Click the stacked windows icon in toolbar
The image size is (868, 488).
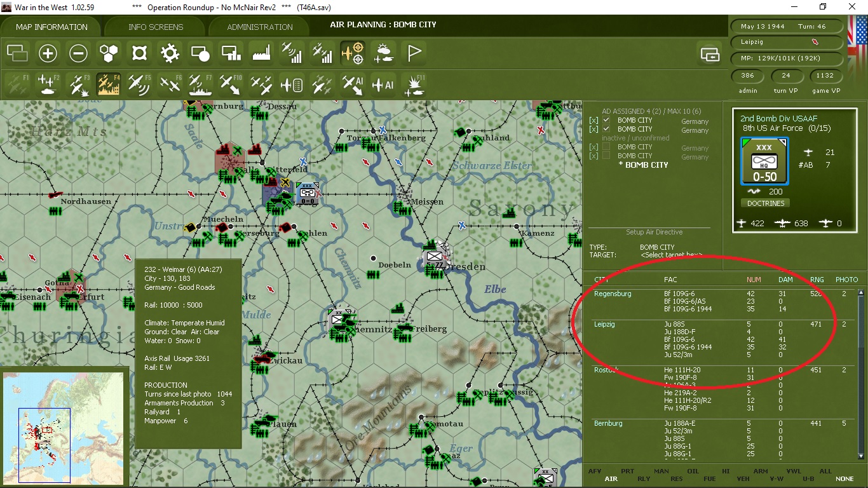(17, 53)
